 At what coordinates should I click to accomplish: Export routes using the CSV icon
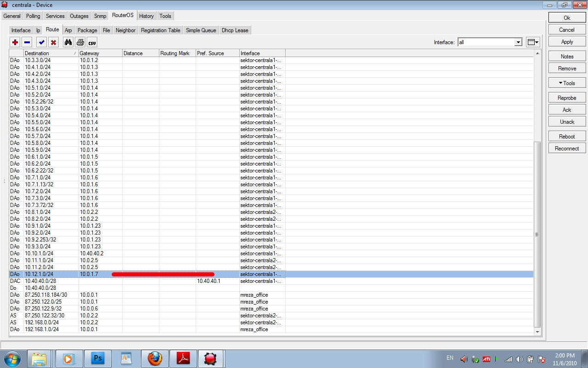92,42
